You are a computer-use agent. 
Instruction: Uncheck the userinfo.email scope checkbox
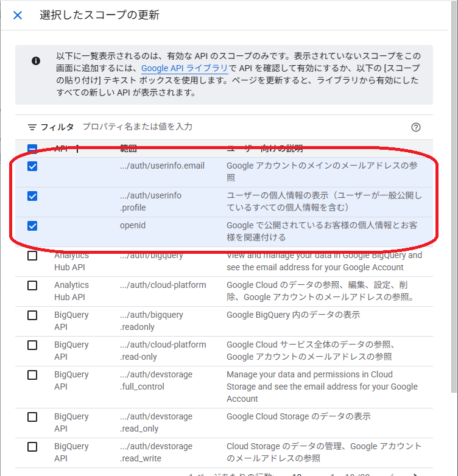[x=32, y=166]
